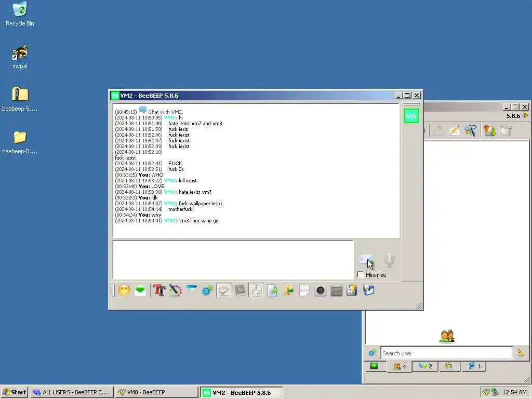Click the network tray icon
The width and height of the screenshot is (532, 399).
coord(495,392)
